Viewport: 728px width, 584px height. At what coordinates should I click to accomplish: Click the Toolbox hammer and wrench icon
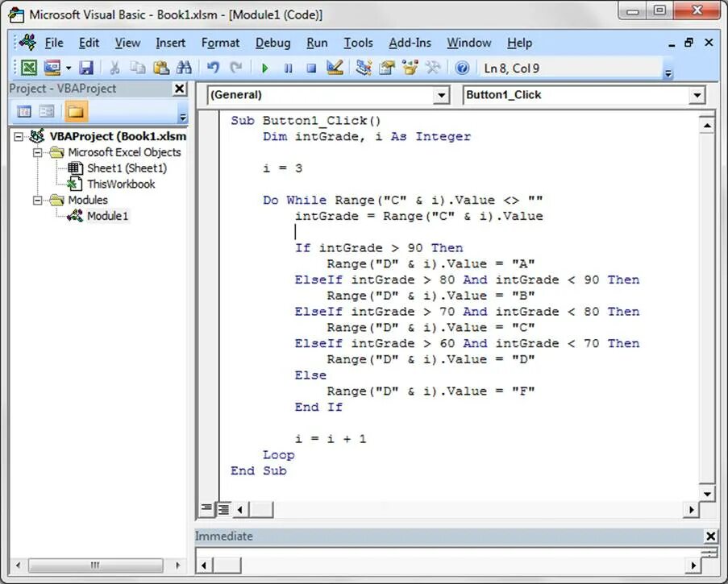(x=433, y=68)
